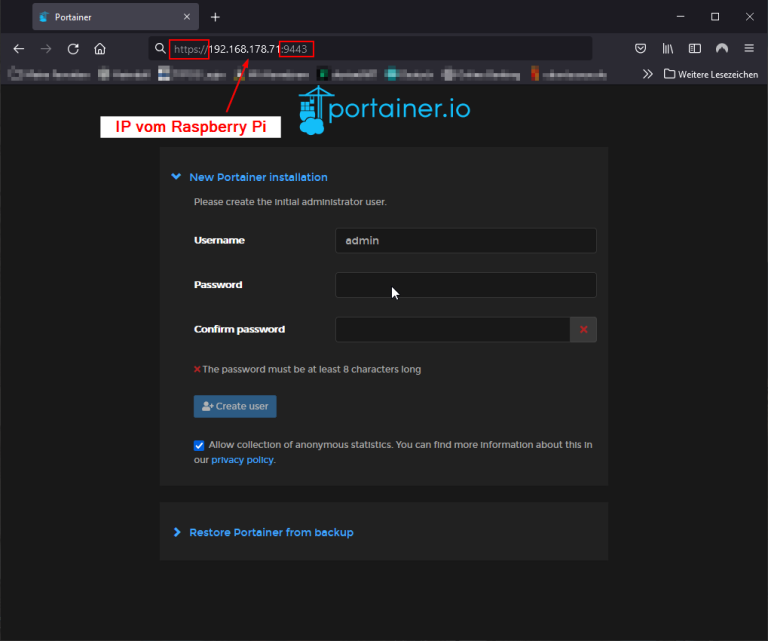Go back with the browser back arrow
Screen dimensions: 768x641
(19, 49)
